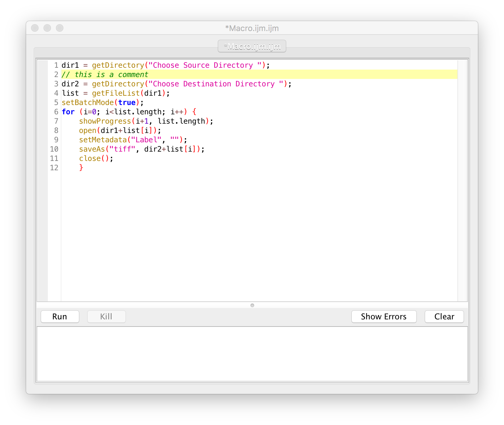Click the disabled Kill button

(x=106, y=317)
